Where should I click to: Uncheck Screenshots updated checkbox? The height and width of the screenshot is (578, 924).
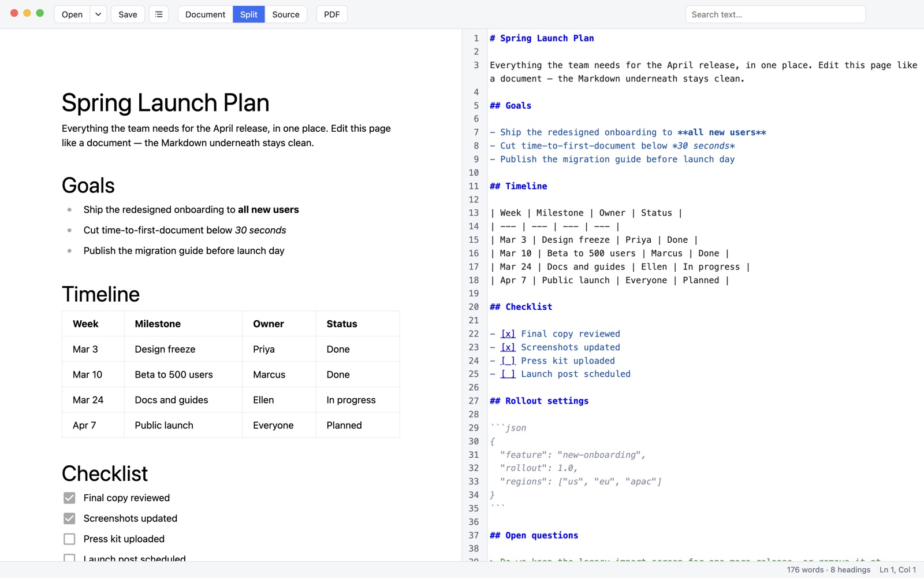[x=69, y=518]
